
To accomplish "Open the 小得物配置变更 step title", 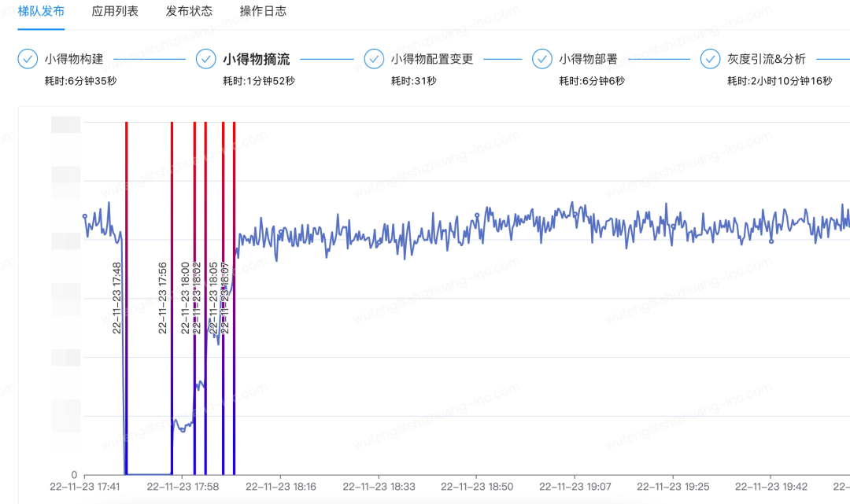I will 432,59.
